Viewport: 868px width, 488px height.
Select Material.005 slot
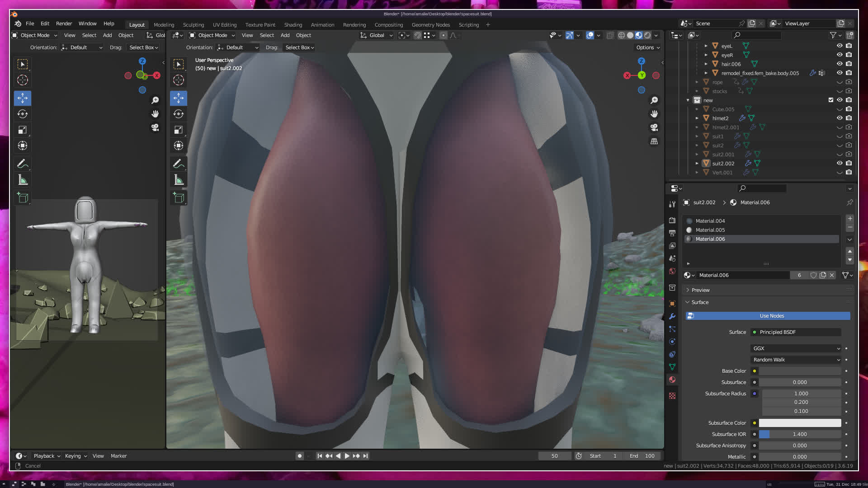tap(710, 230)
